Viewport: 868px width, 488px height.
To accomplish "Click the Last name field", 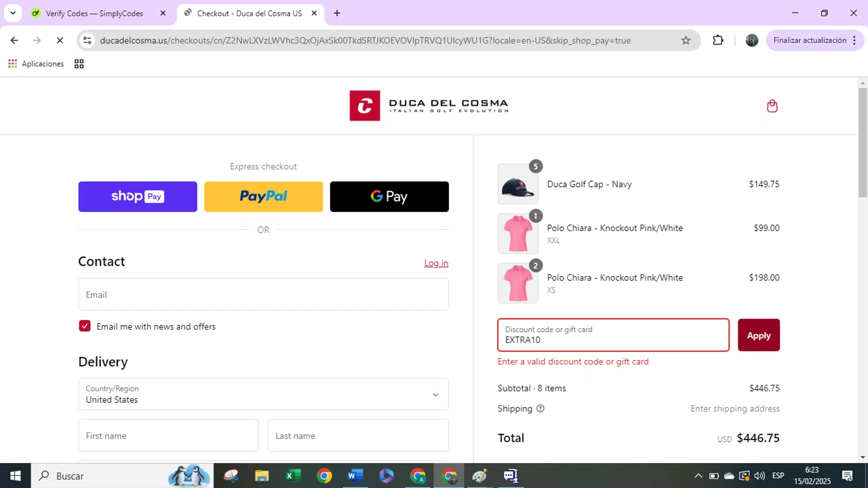I will point(358,435).
